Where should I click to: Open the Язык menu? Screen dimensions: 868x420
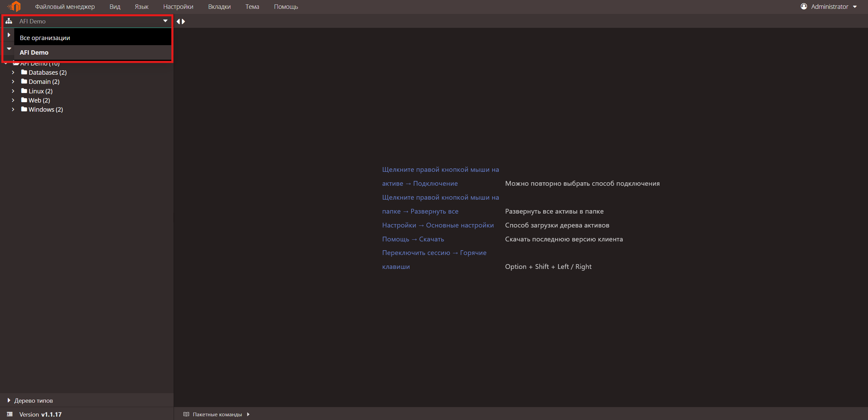[141, 7]
